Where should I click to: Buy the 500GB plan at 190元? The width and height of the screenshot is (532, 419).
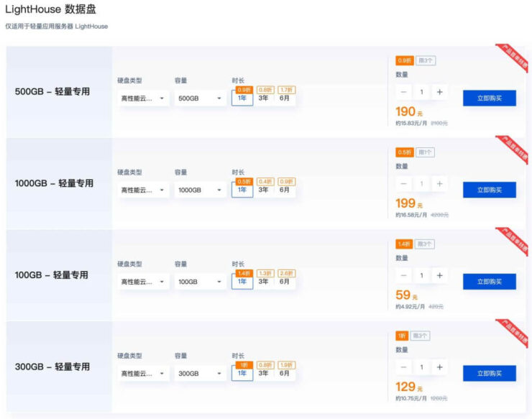[490, 98]
